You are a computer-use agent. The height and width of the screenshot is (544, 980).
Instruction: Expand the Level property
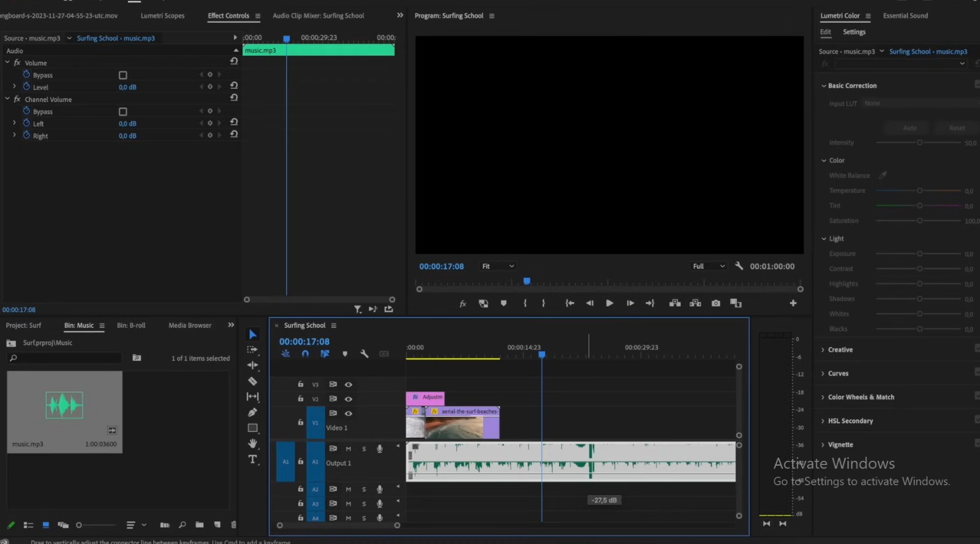click(x=14, y=86)
